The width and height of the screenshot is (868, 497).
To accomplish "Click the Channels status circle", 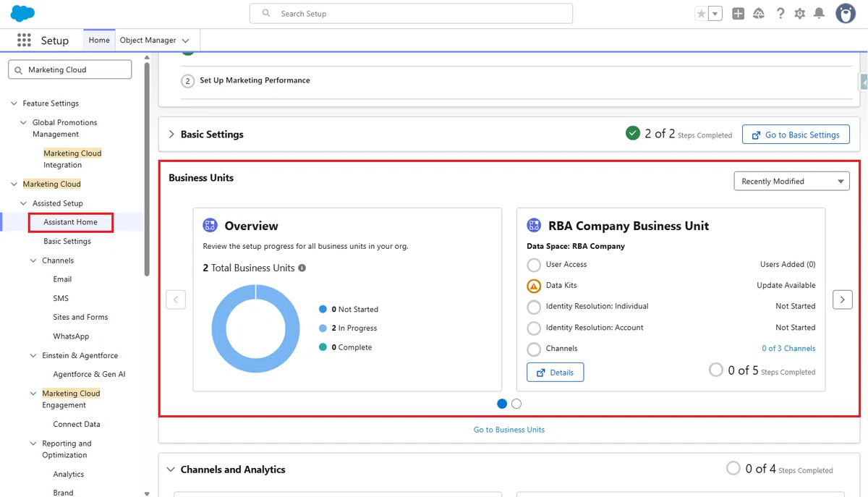I will pos(534,349).
